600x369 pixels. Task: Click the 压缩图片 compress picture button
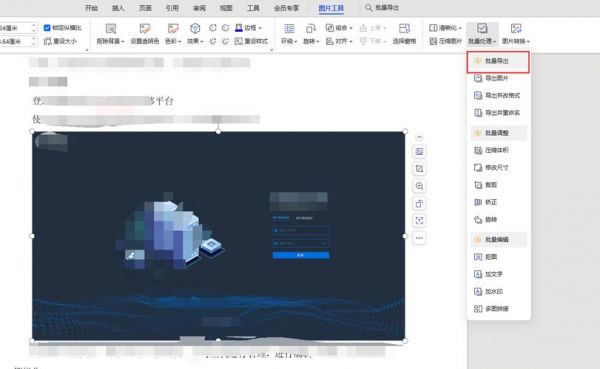(x=446, y=41)
